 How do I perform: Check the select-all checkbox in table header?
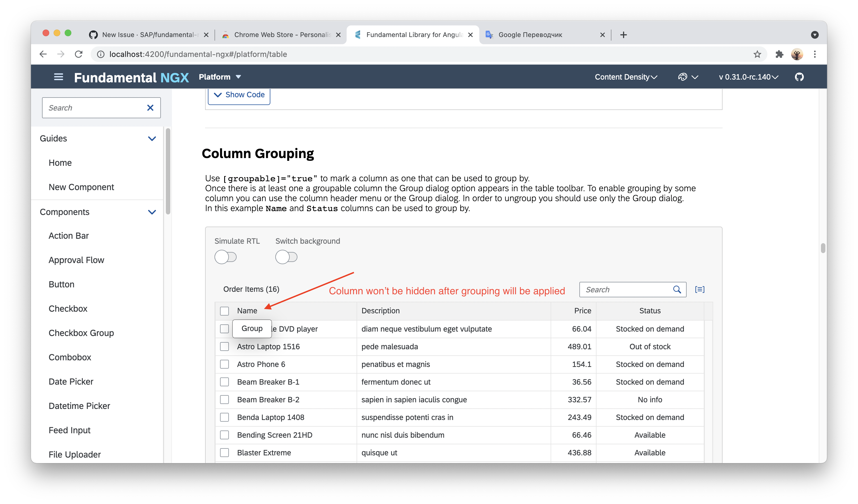[224, 311]
